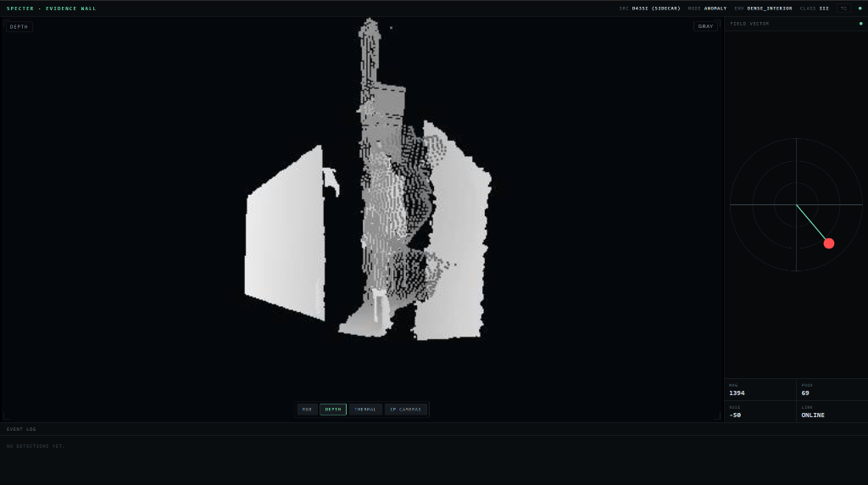The height and width of the screenshot is (485, 868).
Task: Click the SPECTER - EVIDENCE WALL title
Action: pos(51,8)
